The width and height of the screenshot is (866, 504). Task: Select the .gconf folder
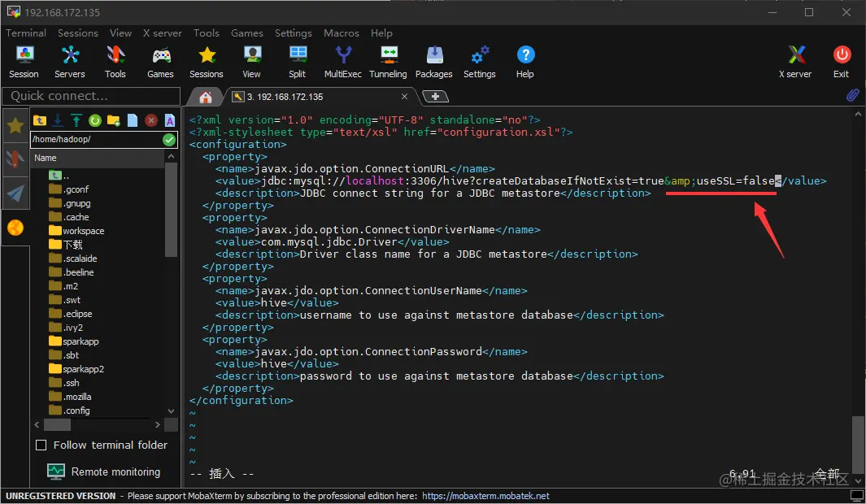(x=69, y=189)
